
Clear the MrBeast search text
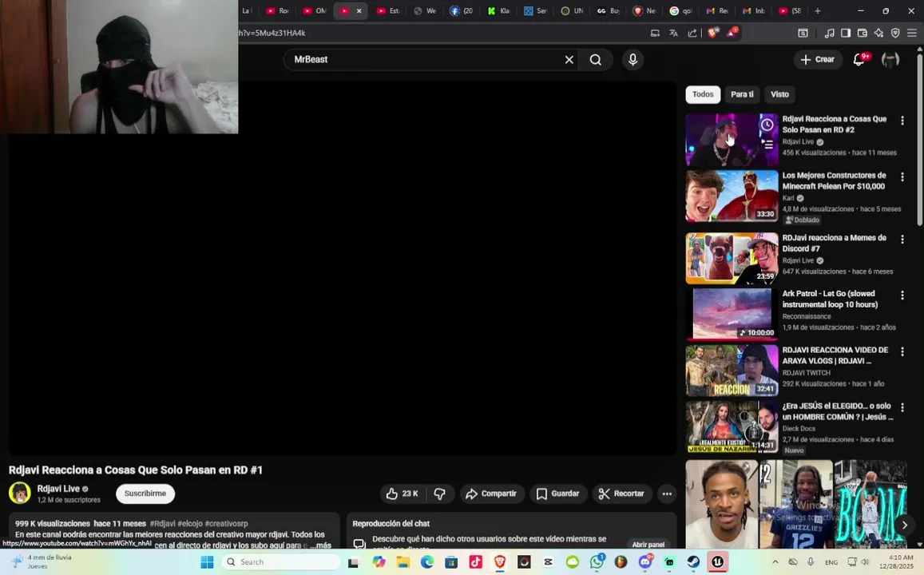point(569,60)
